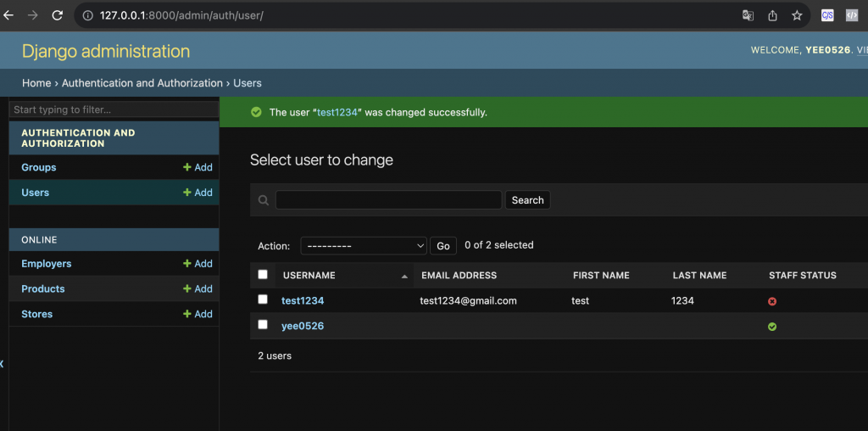Click the '0 of 2 selected' text

tap(499, 245)
